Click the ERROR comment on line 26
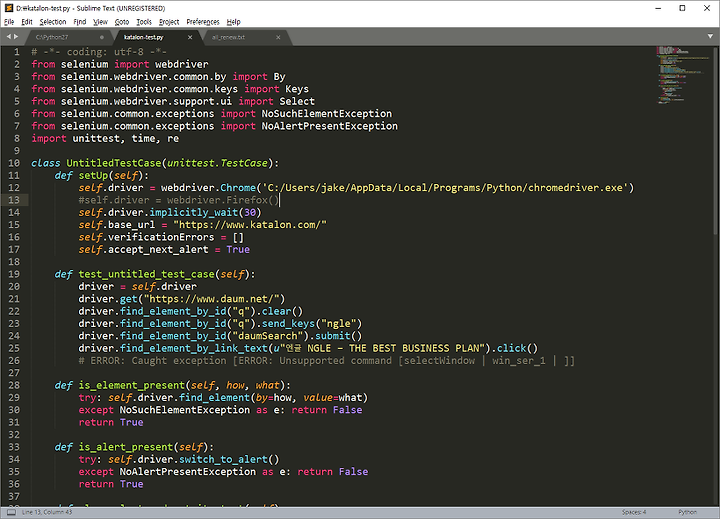The height and width of the screenshot is (519, 720). pos(326,361)
